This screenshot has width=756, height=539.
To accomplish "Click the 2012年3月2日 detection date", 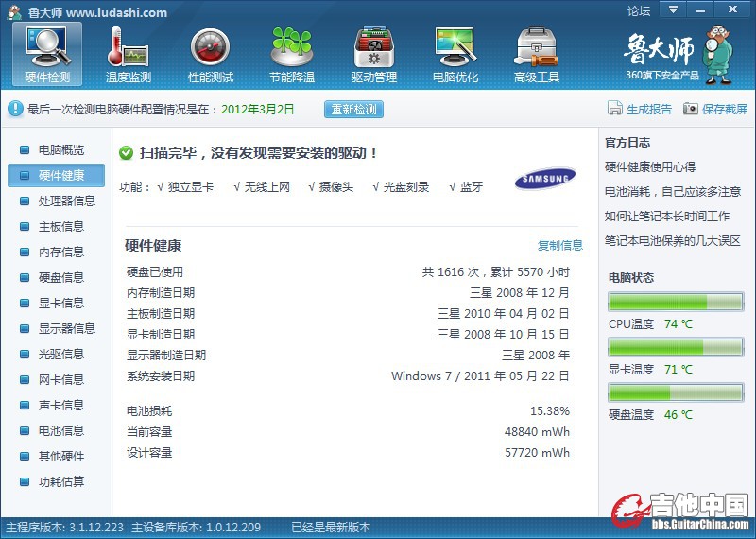I will 257,110.
